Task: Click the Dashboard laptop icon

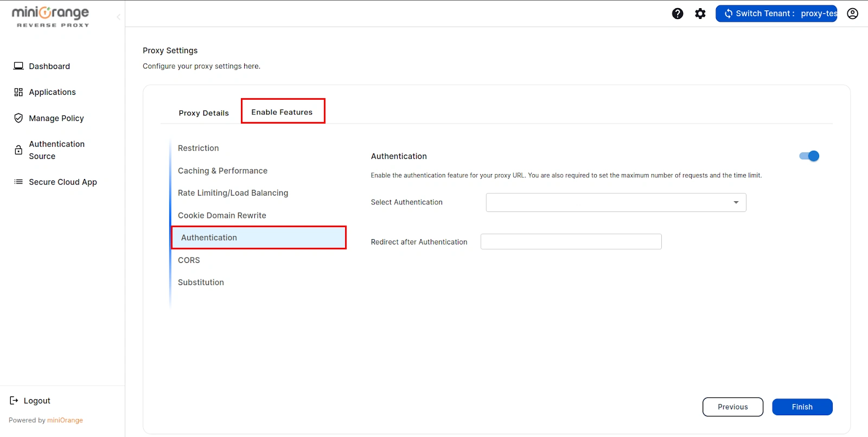Action: [x=18, y=66]
